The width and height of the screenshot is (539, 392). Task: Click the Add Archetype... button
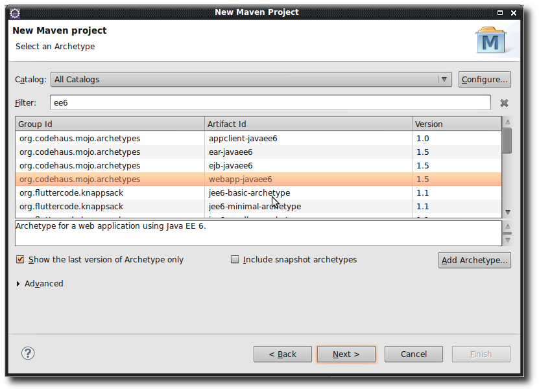(474, 260)
